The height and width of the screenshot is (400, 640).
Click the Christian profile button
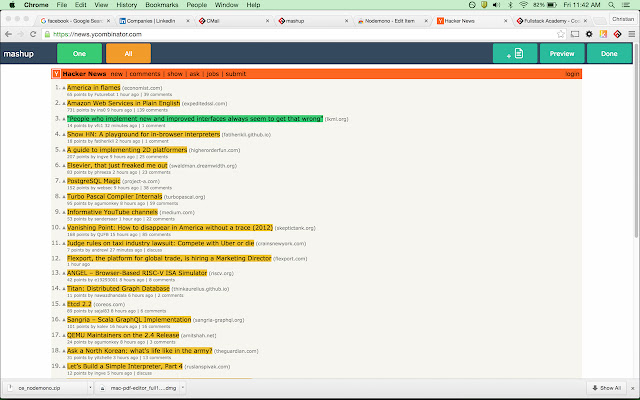623,19
